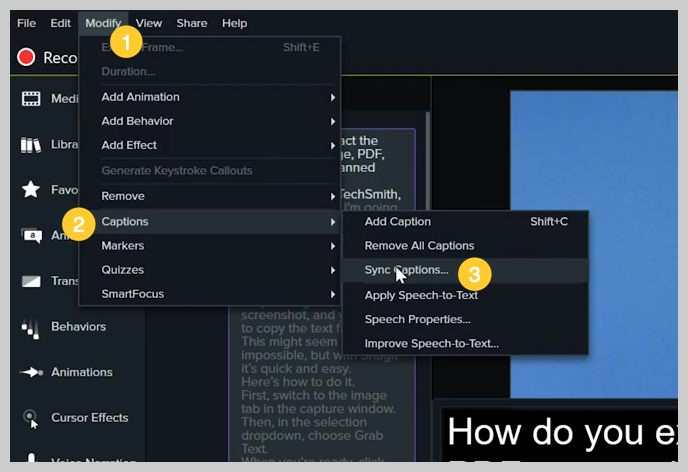Expand the Markers submenu
This screenshot has height=472, width=688.
pos(209,246)
